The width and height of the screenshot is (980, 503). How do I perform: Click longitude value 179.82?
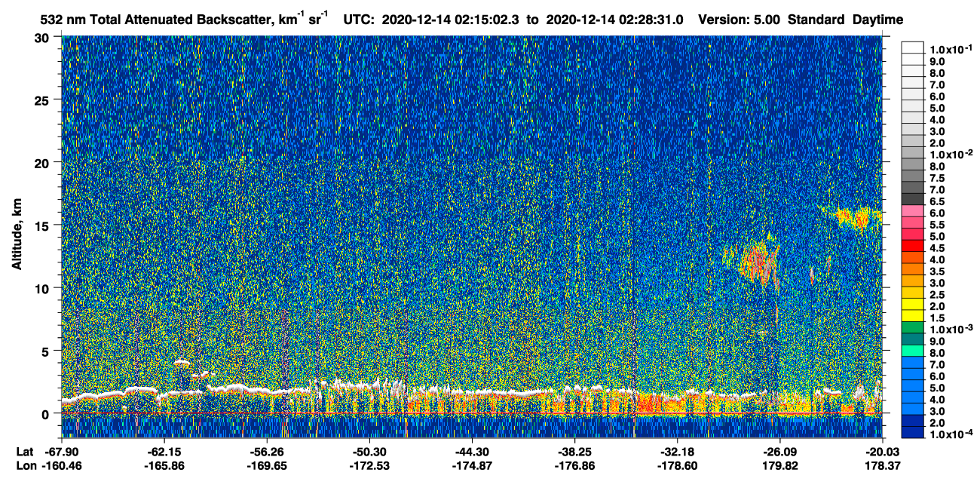[779, 466]
